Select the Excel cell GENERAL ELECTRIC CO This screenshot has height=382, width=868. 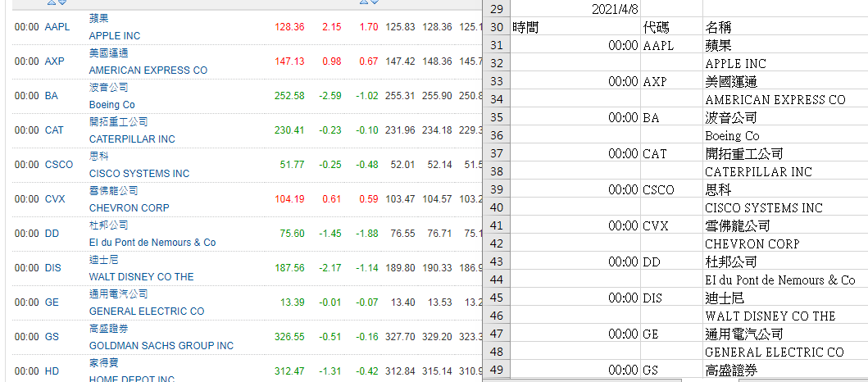pos(785,352)
